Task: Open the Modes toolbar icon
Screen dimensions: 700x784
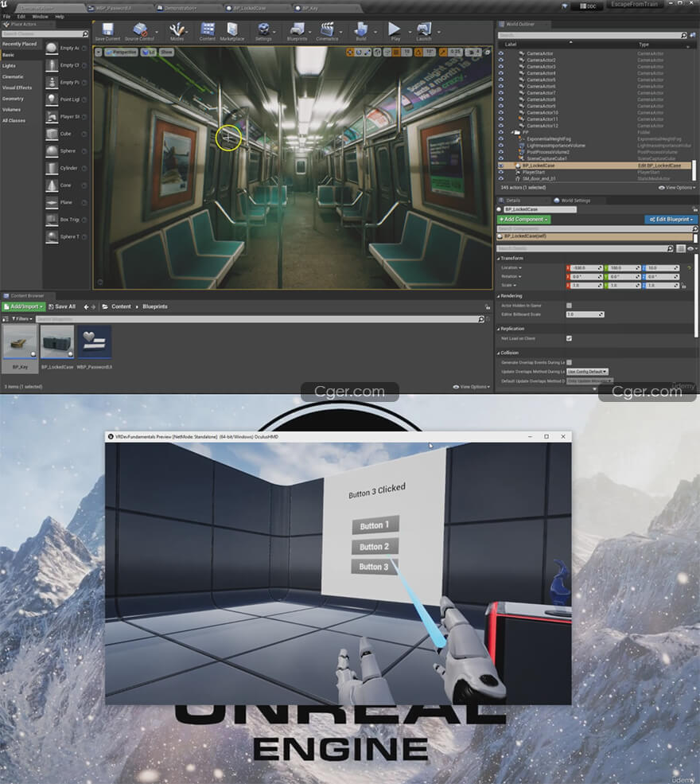Action: 177,30
